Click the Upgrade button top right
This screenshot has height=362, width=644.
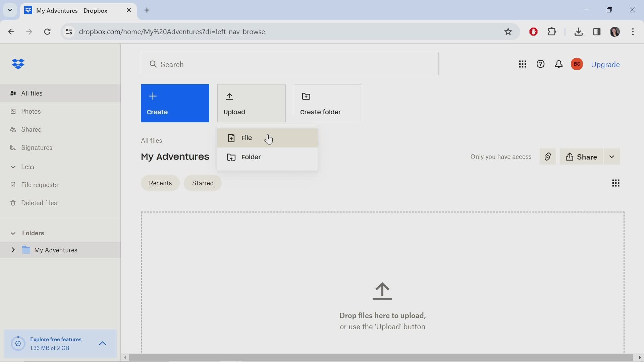(x=605, y=64)
